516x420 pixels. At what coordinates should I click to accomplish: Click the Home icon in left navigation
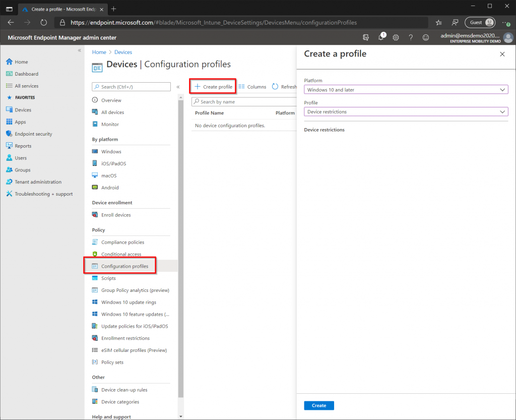[9, 62]
